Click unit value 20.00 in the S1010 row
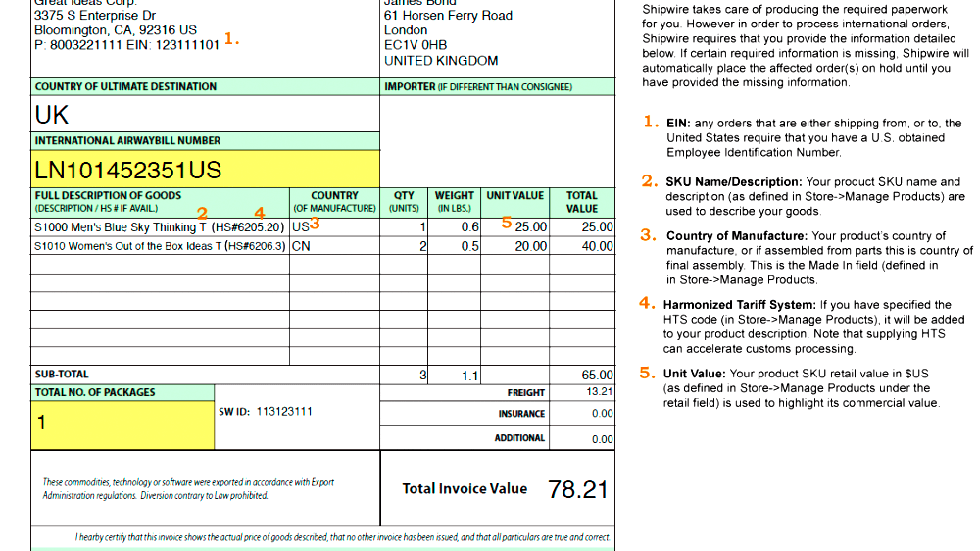980x551 pixels. click(530, 246)
